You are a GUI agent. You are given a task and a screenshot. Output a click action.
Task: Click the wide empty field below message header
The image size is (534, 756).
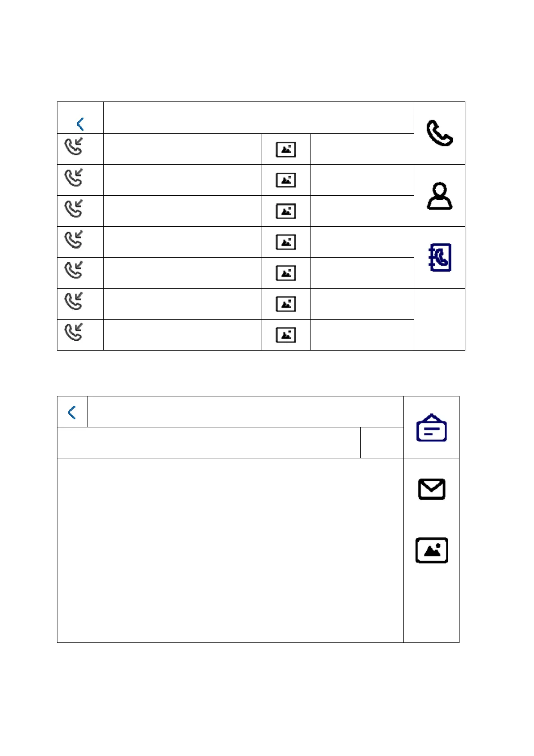pos(209,443)
